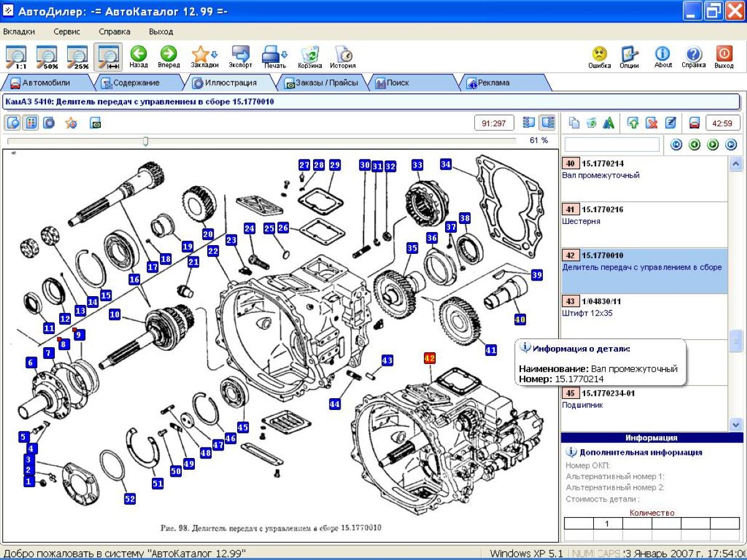Click the price-tag icon under illustration toolbar

95,123
